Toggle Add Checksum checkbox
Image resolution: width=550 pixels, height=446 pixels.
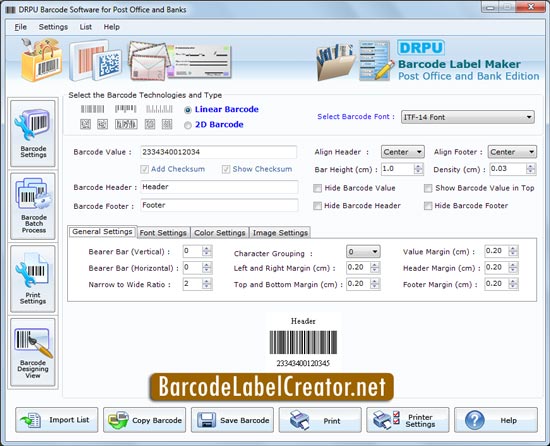pyautogui.click(x=144, y=170)
